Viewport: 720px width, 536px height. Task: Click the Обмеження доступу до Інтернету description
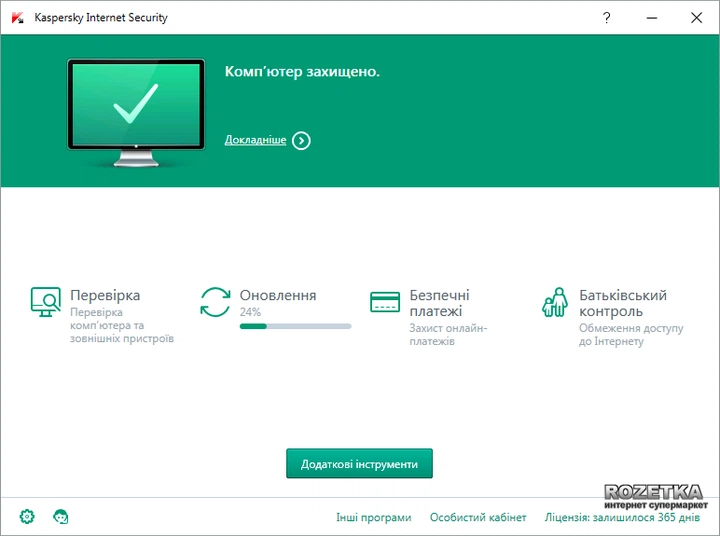pyautogui.click(x=631, y=335)
